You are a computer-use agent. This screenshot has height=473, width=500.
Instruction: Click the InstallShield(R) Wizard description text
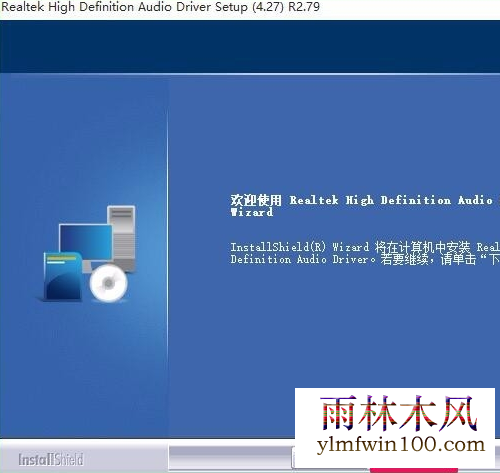(365, 247)
